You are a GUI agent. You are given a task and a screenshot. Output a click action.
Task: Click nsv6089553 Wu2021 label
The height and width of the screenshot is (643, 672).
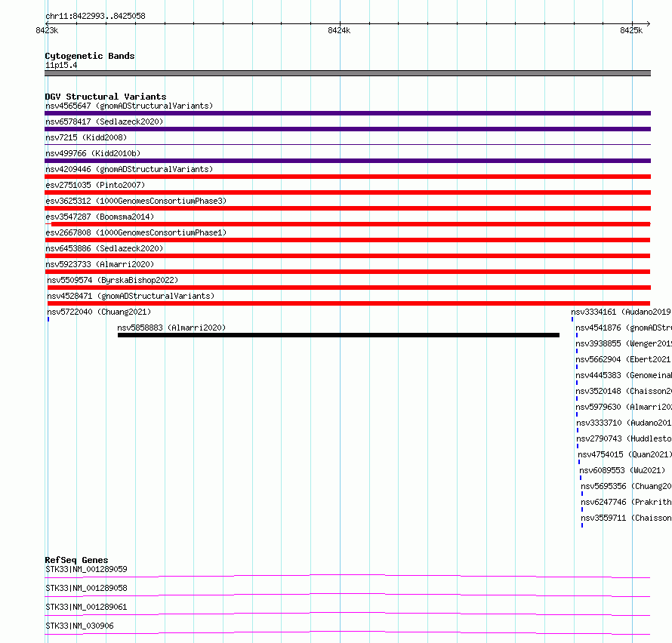pos(622,470)
